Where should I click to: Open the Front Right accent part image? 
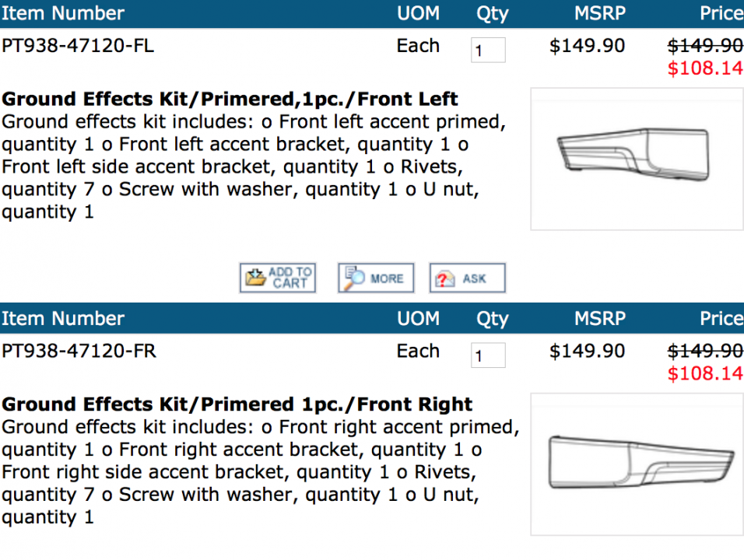637,464
